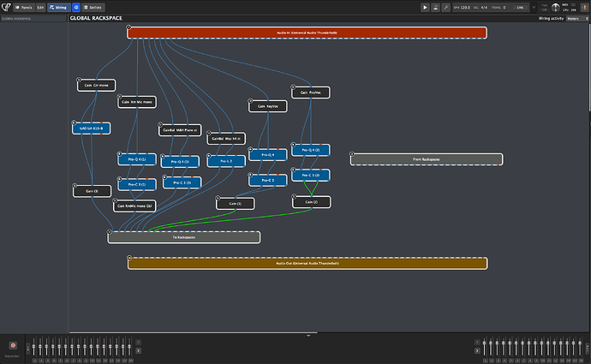Select the Gain (1) block
This screenshot has width=591, height=364.
coord(236,204)
